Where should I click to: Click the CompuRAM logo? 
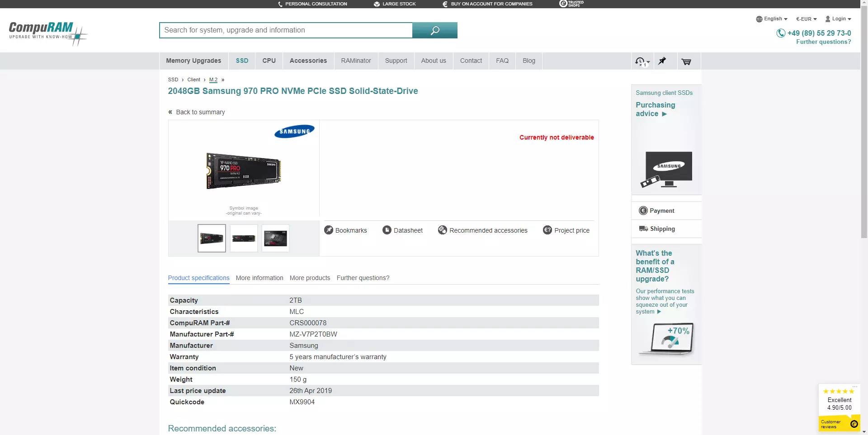(x=47, y=33)
